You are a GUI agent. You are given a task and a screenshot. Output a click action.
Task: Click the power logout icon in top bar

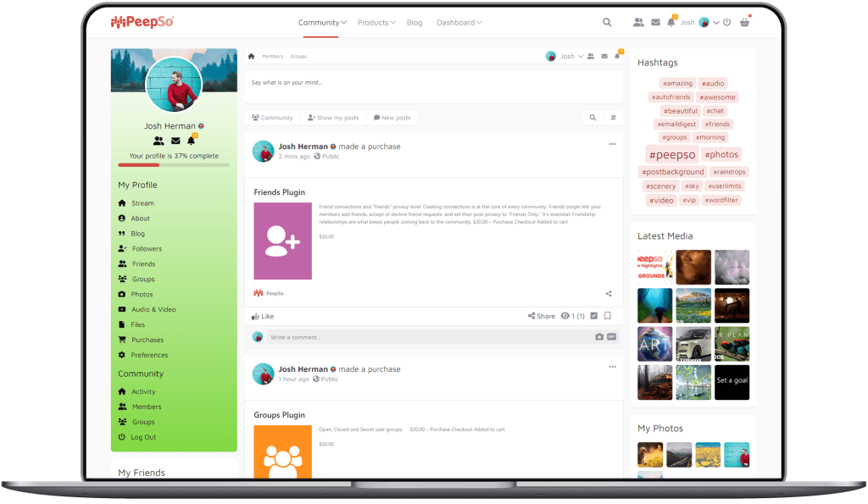click(x=726, y=23)
